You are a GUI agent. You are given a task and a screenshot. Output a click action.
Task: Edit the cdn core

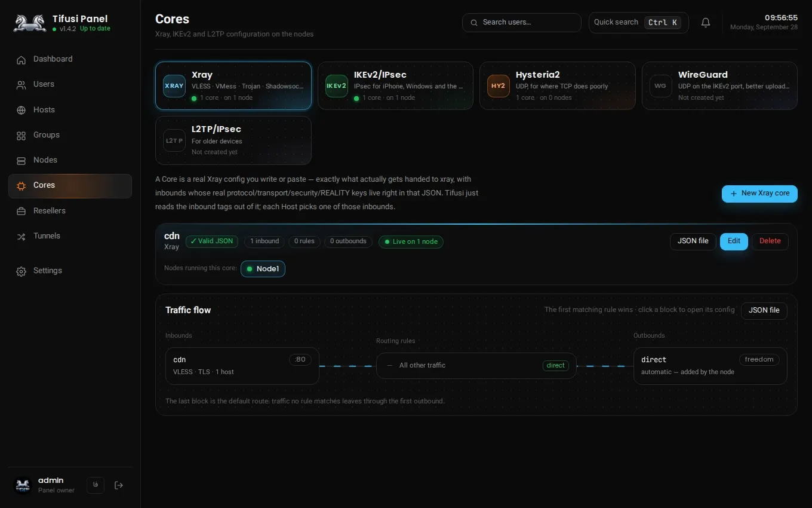pyautogui.click(x=734, y=241)
